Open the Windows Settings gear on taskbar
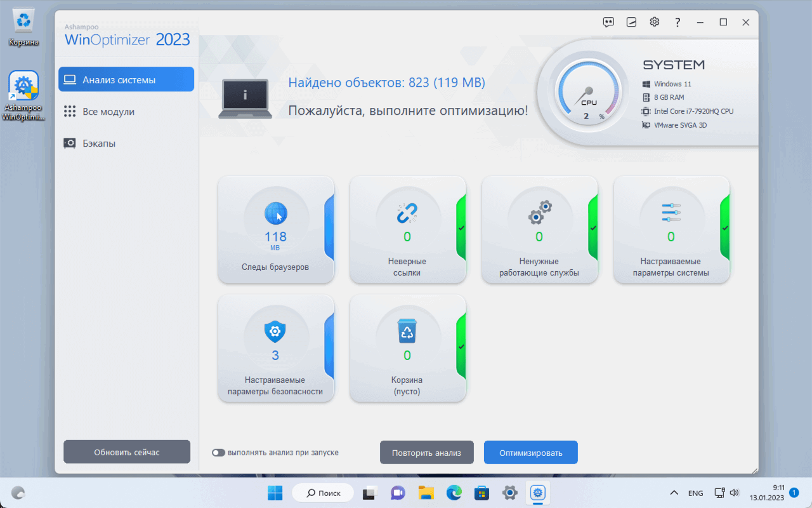This screenshot has height=508, width=812. coord(509,493)
